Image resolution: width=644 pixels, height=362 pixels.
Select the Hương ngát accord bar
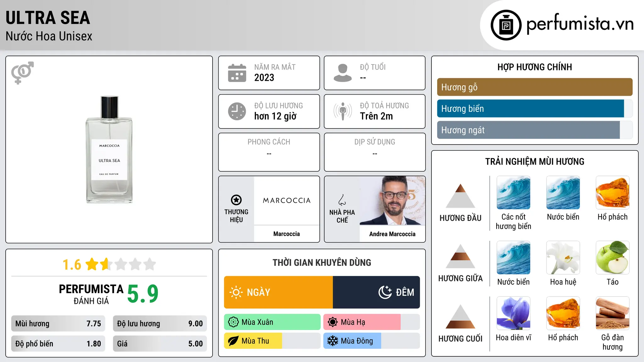(x=535, y=130)
